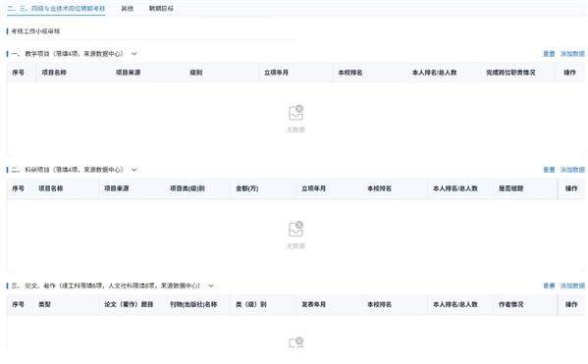Viewport: 588px width, 364px height.
Task: Click 重置 for the 教学项目 section
Action: click(549, 54)
